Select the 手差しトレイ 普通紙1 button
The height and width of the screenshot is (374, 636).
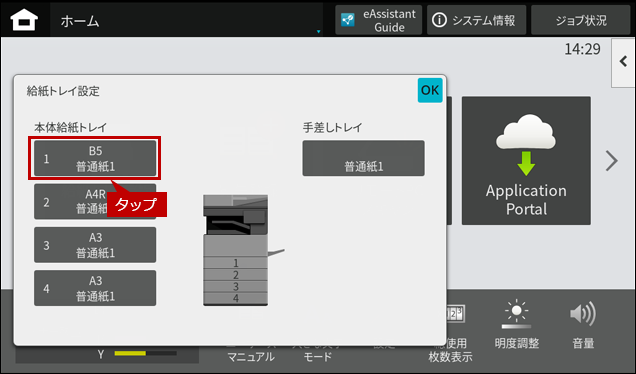363,158
